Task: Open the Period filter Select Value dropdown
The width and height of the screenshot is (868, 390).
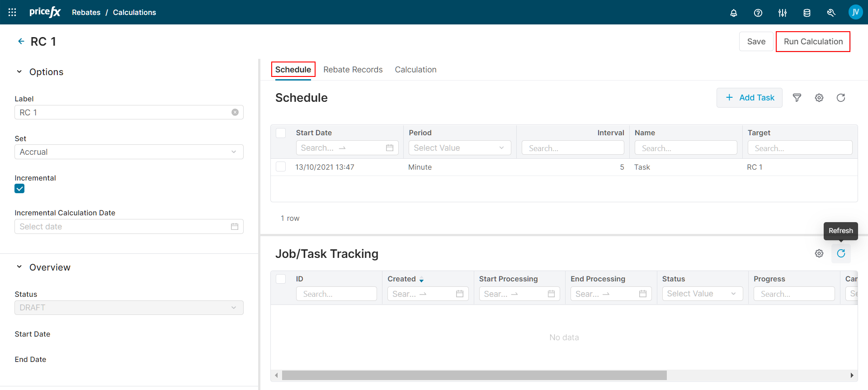Action: 459,148
